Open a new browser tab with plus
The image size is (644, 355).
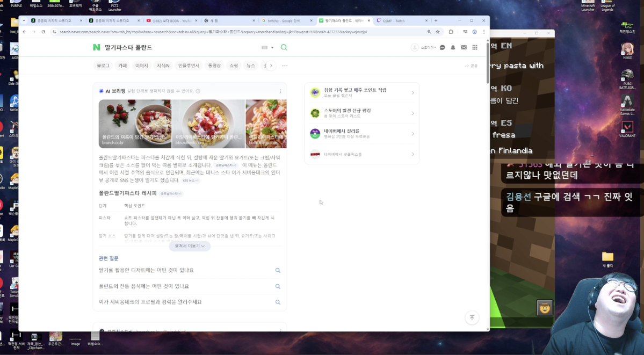pyautogui.click(x=436, y=20)
